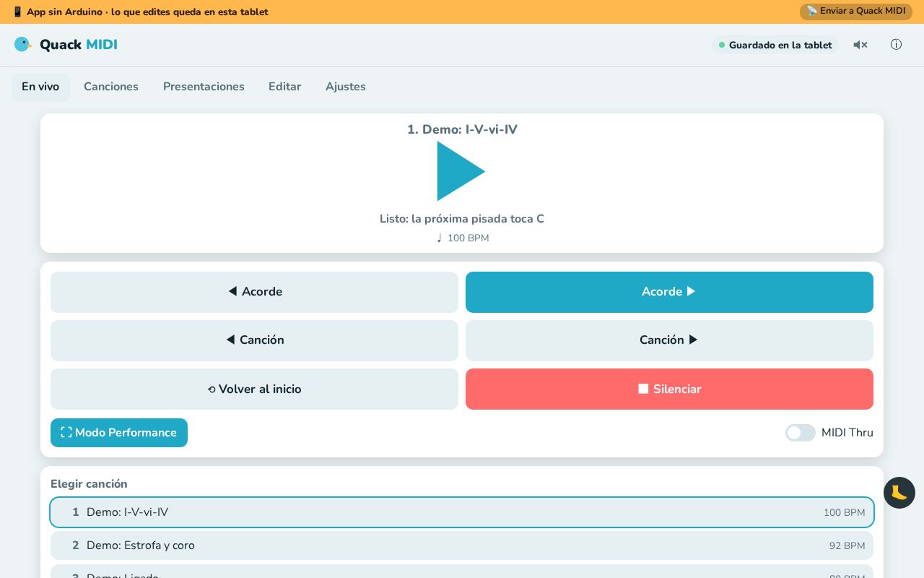
Task: Open the Presentaciones tab
Action: click(204, 87)
